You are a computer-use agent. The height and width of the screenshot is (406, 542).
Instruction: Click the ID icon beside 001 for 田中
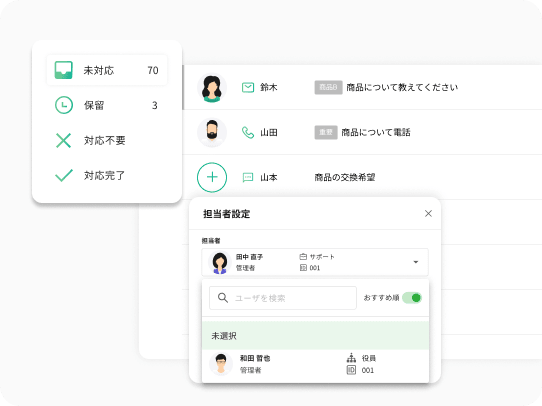tap(303, 268)
